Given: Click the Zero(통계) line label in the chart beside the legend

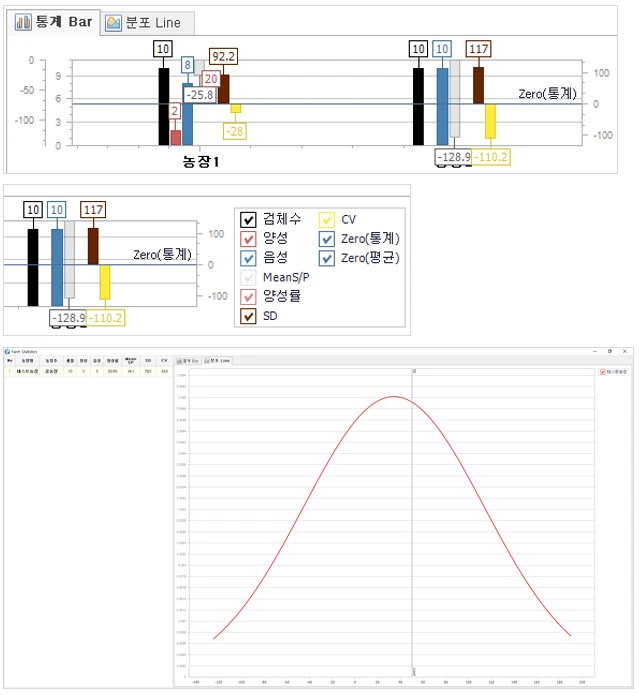Looking at the screenshot, I should (162, 254).
